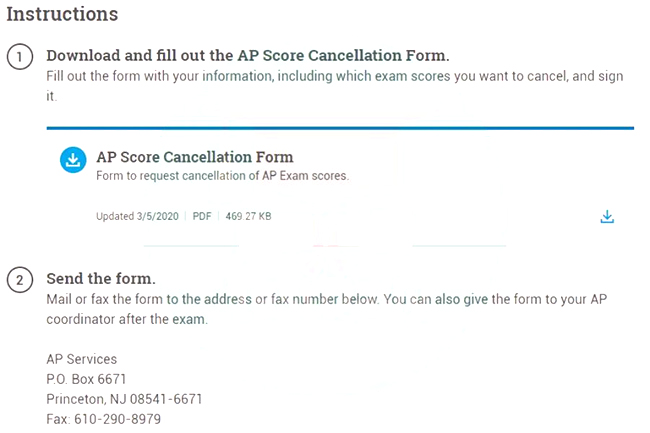Click the 'Princeton, NJ 08541-6671' line

click(x=124, y=398)
